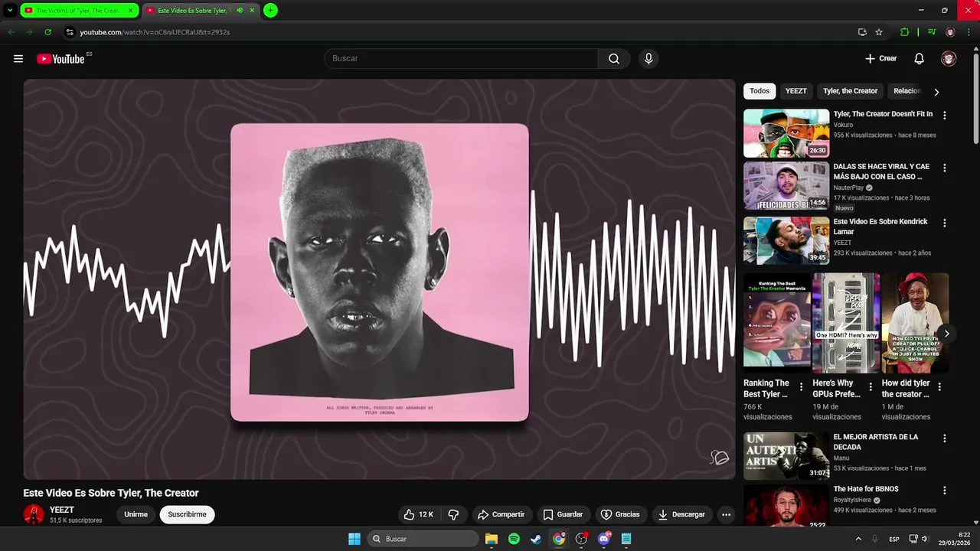This screenshot has height=551, width=980.
Task: Reload the page
Action: (x=47, y=32)
